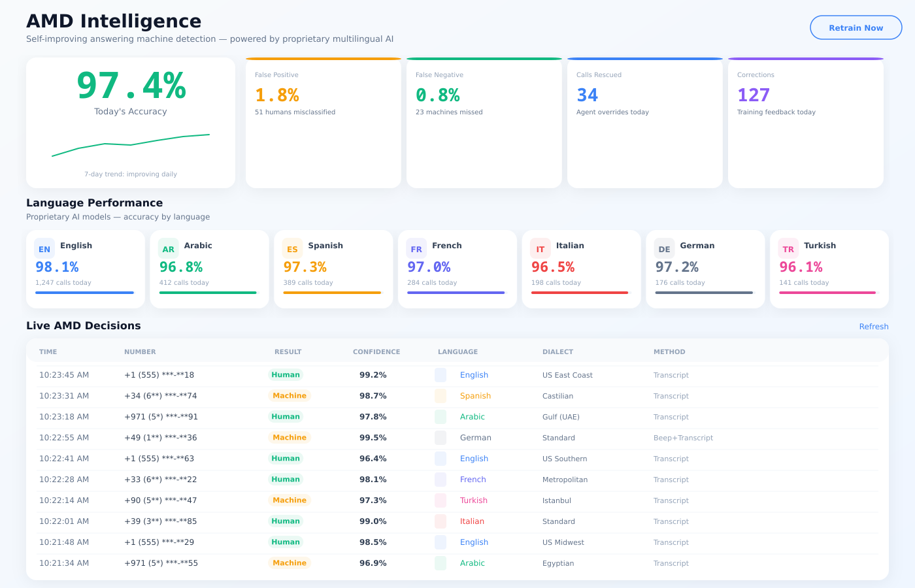Click the Turkish flag icon in 10:22:14 AM row
This screenshot has width=915, height=588.
441,500
